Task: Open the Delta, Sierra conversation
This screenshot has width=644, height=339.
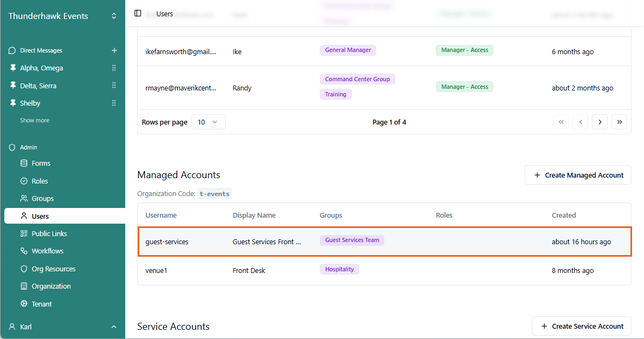Action: click(38, 86)
